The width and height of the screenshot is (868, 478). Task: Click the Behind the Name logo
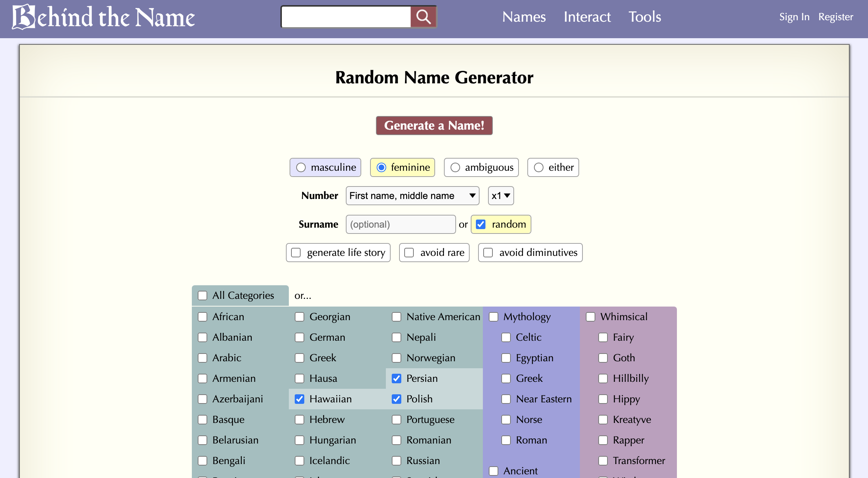[103, 17]
